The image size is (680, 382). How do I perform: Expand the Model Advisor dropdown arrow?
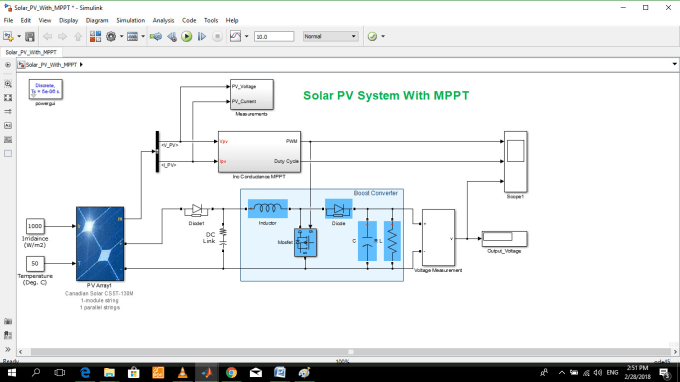[383, 36]
